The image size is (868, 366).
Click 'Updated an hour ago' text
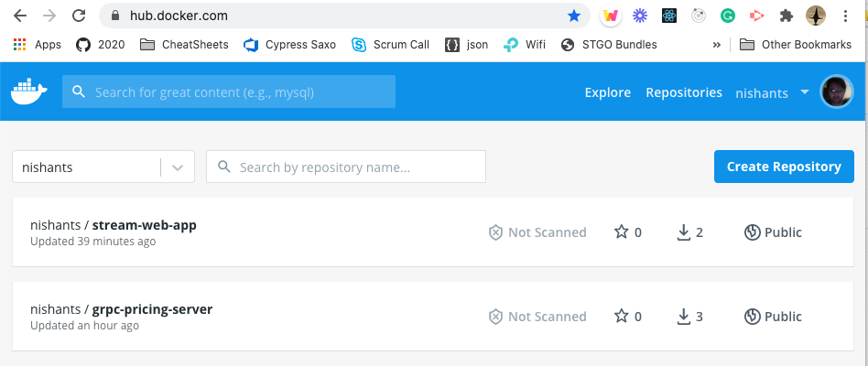tap(85, 326)
